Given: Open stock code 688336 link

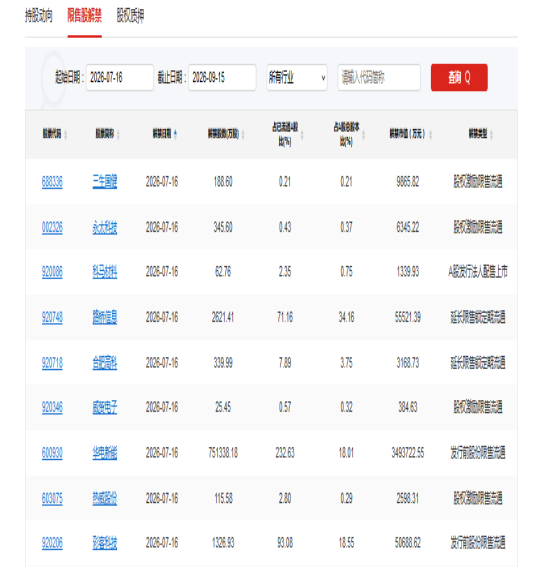Looking at the screenshot, I should 52,181.
